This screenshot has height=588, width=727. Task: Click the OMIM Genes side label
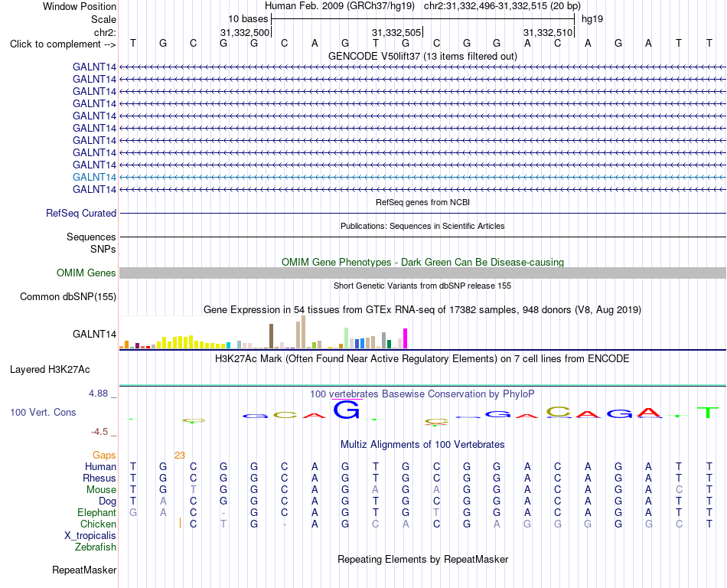click(86, 273)
